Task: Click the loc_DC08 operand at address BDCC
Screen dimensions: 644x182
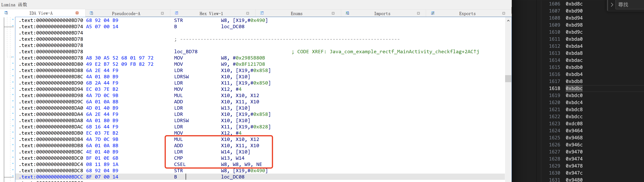Action: 232,177
